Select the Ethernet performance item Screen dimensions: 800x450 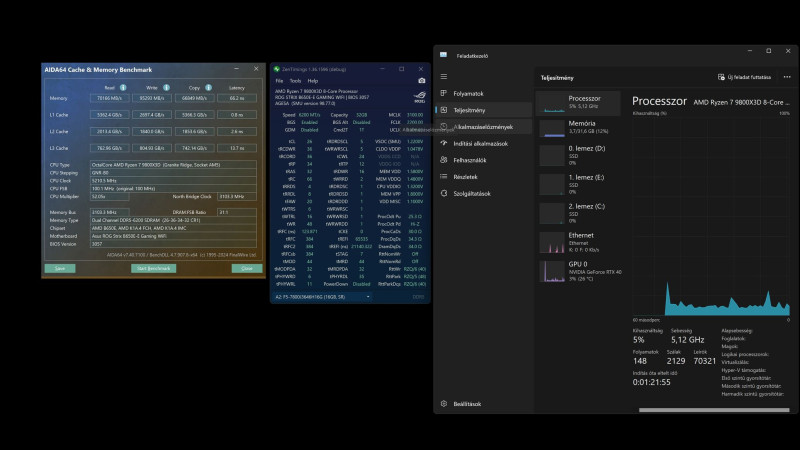point(579,242)
